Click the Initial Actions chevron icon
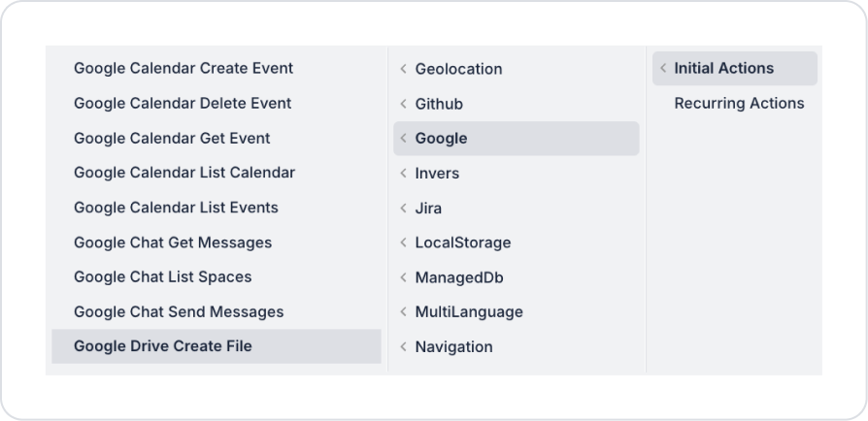This screenshot has width=868, height=421. coord(663,68)
